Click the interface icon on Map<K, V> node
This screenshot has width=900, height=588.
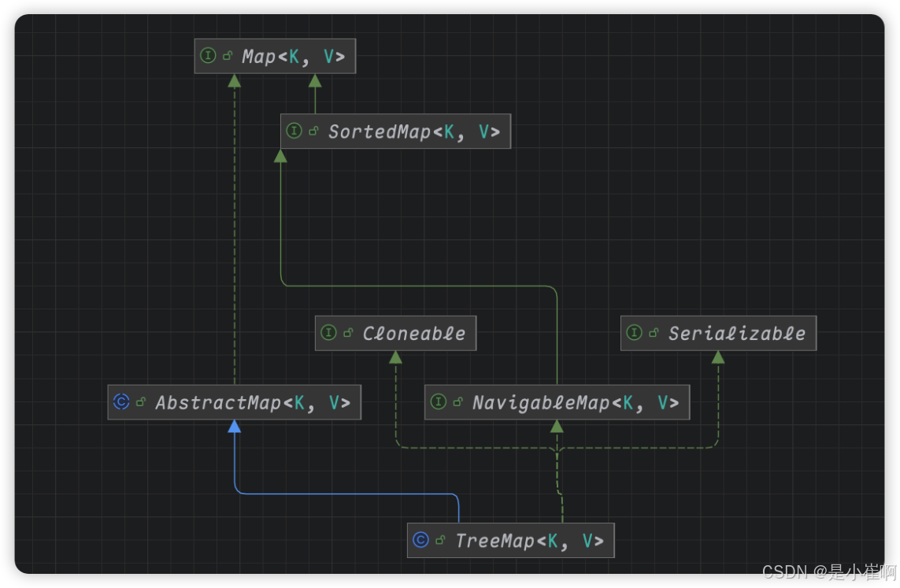pos(207,56)
